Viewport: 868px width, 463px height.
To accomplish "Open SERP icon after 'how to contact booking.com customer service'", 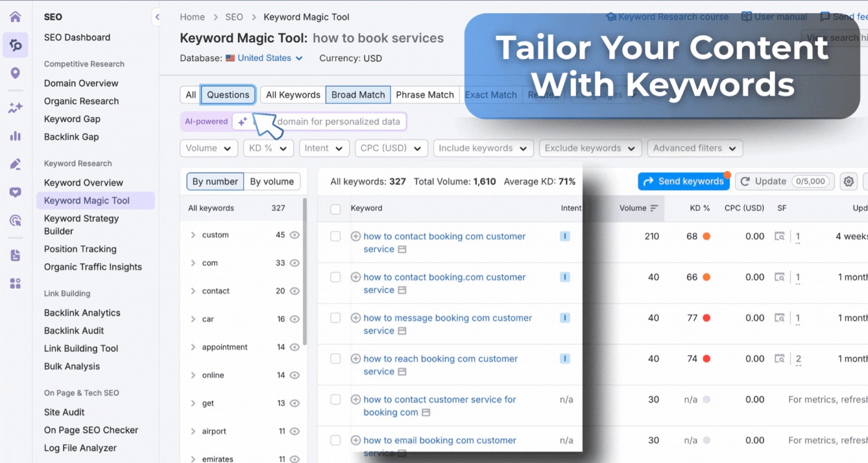I will tap(402, 290).
